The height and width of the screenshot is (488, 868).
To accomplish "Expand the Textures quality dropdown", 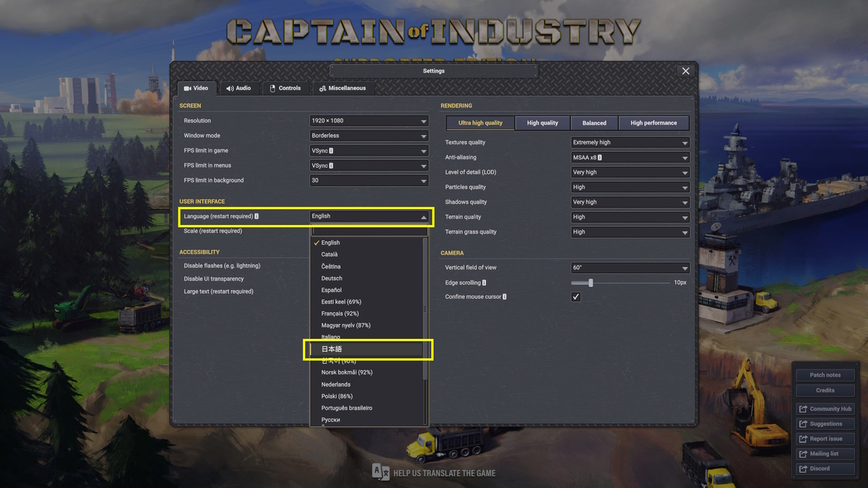I will (630, 142).
